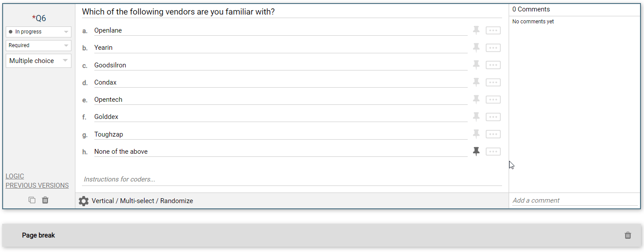Click the Instructions for coders field
Viewport: 644px width, 252px height.
coord(291,179)
